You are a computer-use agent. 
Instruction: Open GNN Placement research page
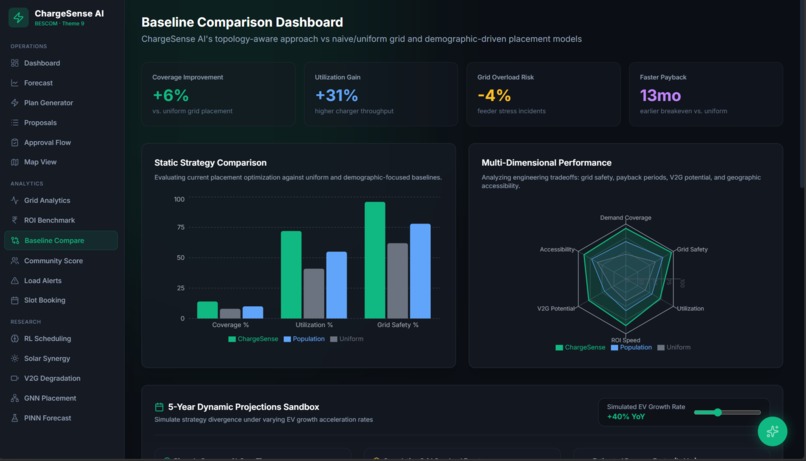(61, 398)
